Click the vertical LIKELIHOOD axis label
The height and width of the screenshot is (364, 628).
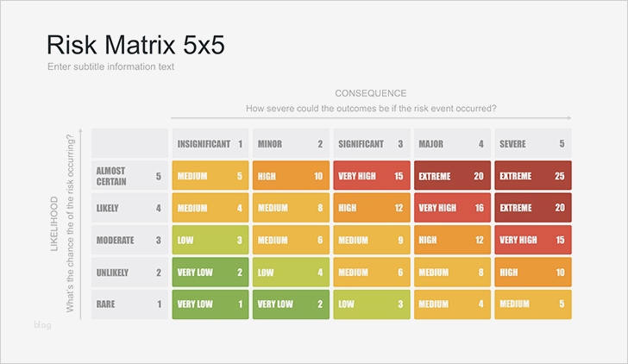(x=54, y=224)
